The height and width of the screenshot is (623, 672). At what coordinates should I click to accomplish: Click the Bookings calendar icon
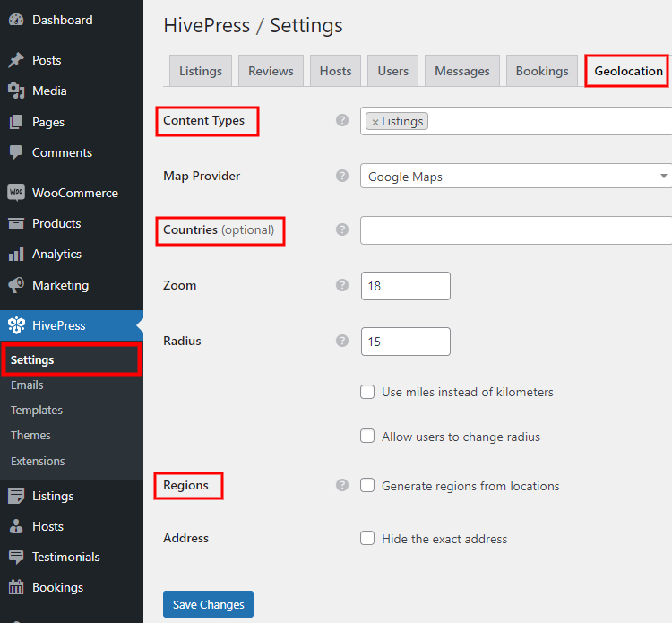coord(16,587)
